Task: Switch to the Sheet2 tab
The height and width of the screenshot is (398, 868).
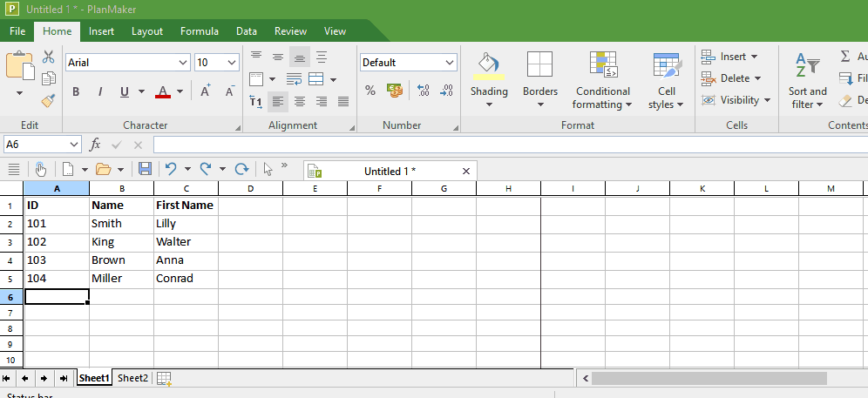Action: [x=132, y=378]
